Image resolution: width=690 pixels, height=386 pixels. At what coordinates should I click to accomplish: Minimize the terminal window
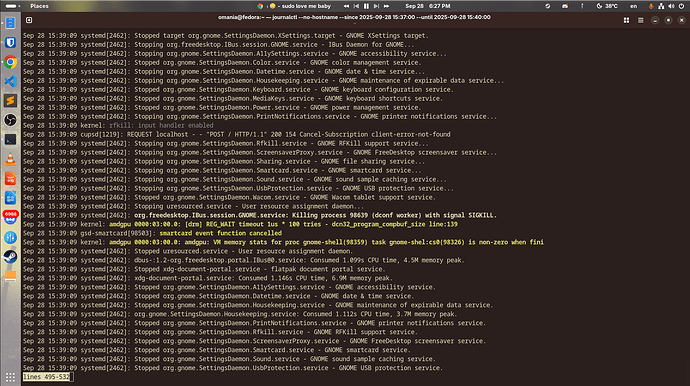pos(655,20)
